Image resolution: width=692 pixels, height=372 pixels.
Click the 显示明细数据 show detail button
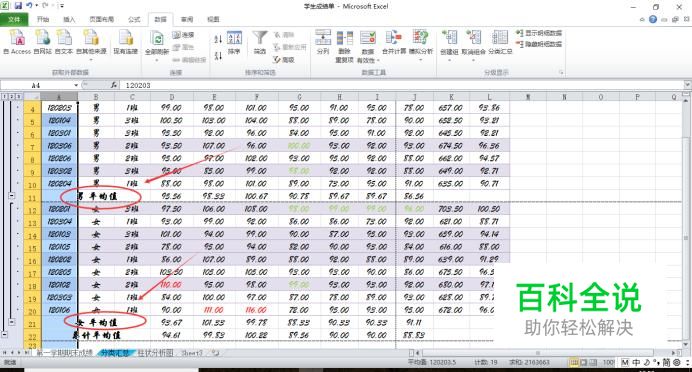[539, 33]
